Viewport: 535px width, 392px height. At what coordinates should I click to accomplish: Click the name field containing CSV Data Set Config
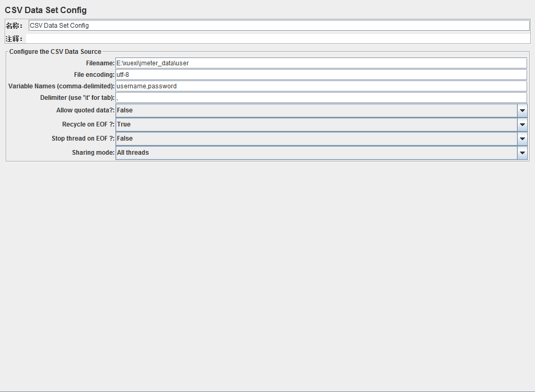(279, 26)
